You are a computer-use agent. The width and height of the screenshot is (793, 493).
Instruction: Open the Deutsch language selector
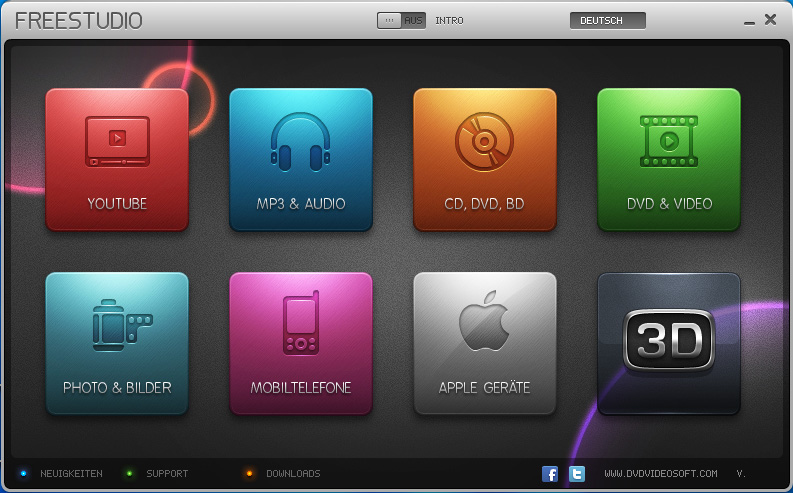607,20
